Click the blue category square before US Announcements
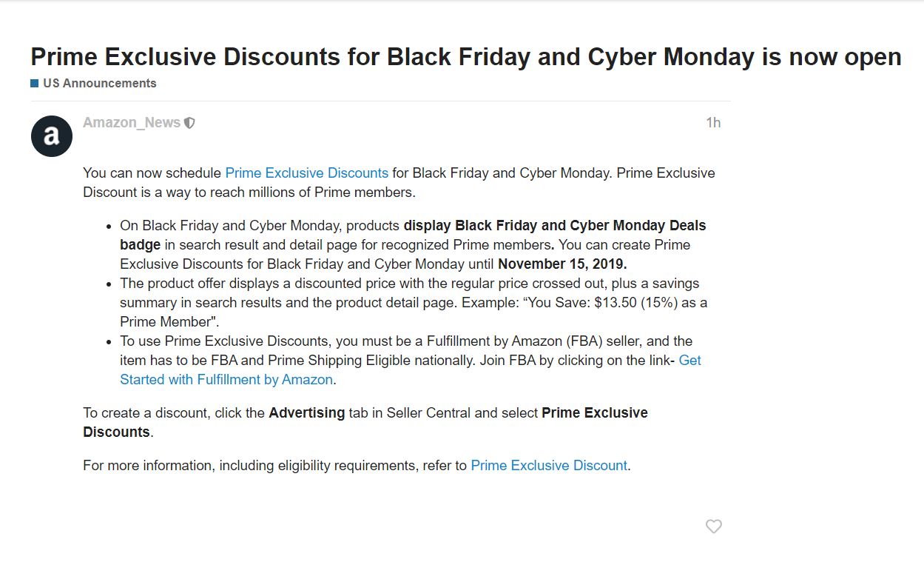This screenshot has width=924, height=562. (34, 84)
